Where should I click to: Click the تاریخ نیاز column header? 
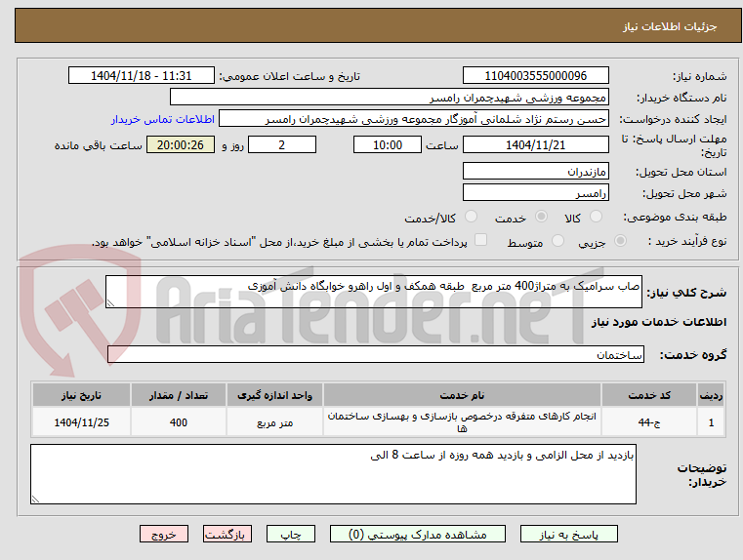[x=81, y=395]
